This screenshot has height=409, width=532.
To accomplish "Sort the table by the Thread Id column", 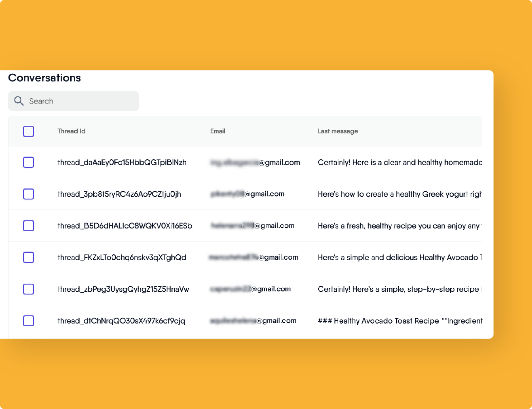I will (x=71, y=131).
